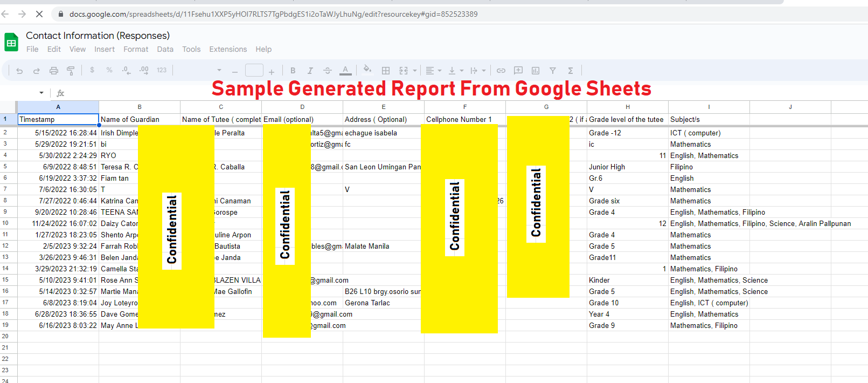
Task: Click the font size field
Action: click(254, 70)
